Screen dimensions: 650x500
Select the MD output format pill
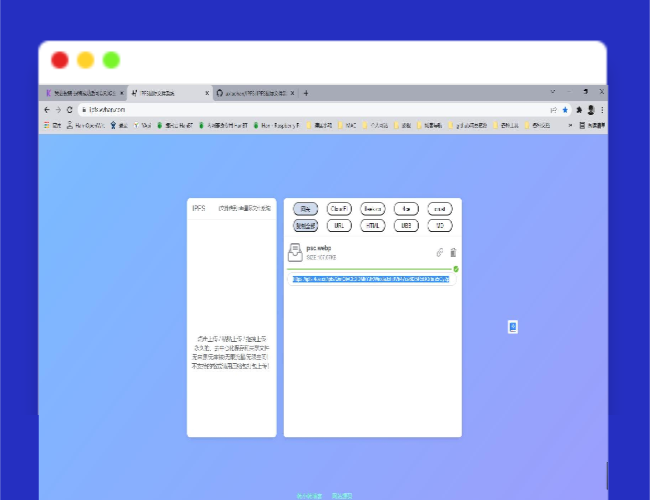click(x=439, y=226)
